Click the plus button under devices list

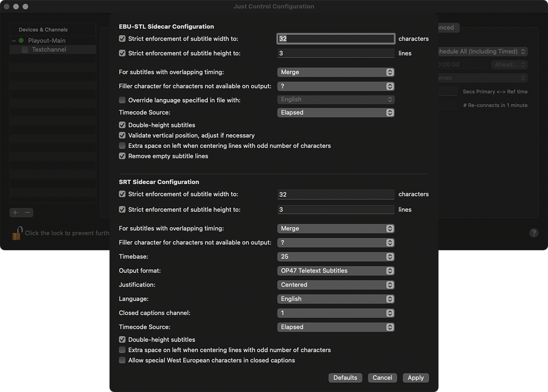click(15, 212)
